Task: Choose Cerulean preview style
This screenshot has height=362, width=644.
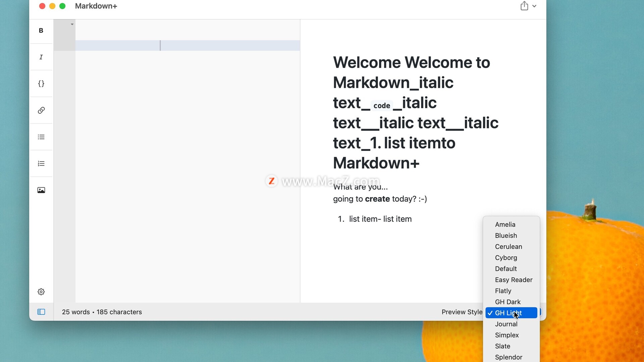Action: tap(511, 246)
